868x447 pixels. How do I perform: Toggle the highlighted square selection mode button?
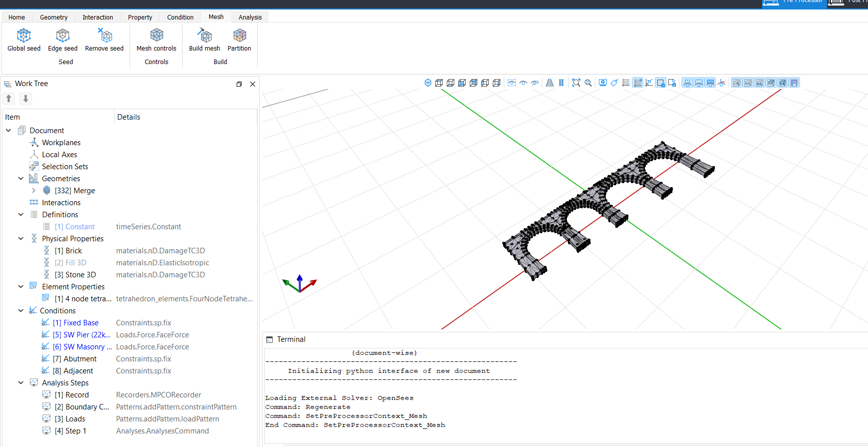661,83
